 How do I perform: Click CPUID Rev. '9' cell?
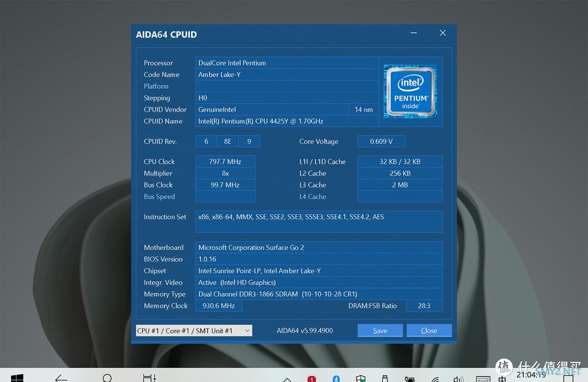[x=249, y=142]
